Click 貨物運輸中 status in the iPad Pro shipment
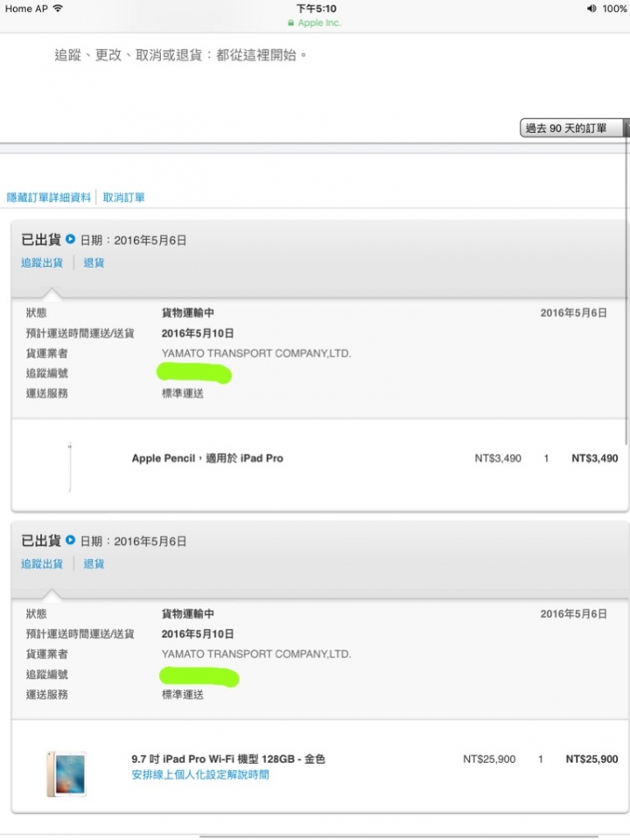The image size is (630, 840). tap(187, 613)
